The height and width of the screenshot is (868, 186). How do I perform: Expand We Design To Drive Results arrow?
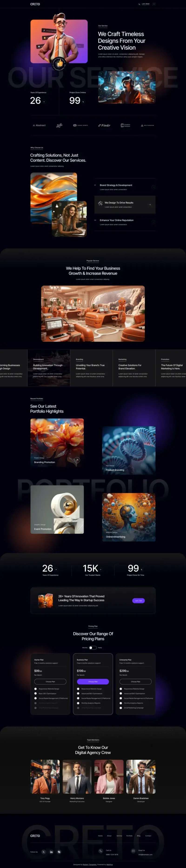pos(149,205)
